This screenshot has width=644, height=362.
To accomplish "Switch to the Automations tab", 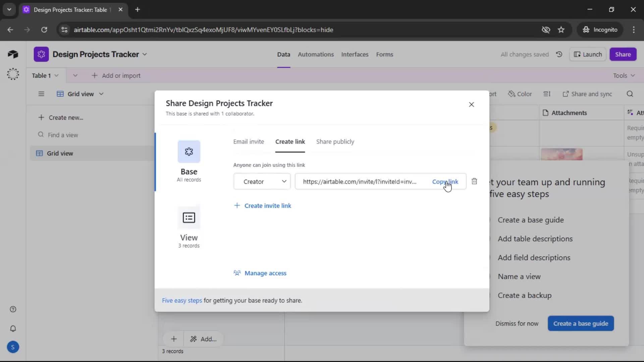I will tap(316, 54).
